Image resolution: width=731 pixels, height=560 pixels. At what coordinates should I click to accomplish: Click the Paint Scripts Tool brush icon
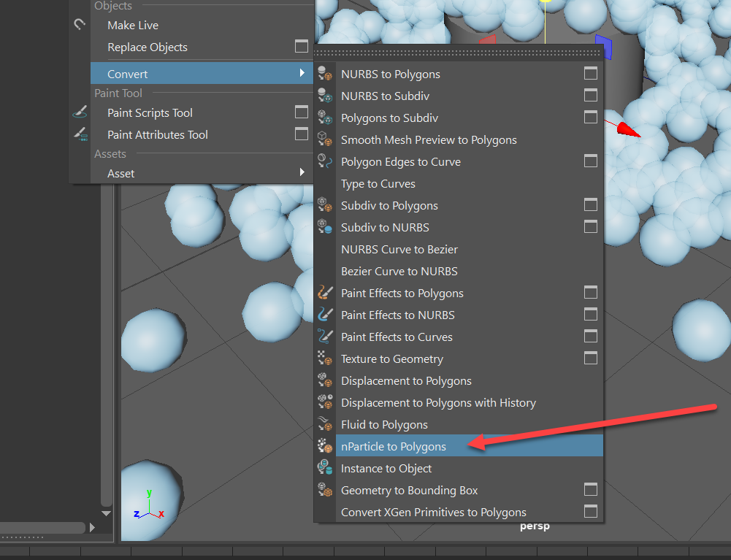pyautogui.click(x=80, y=112)
